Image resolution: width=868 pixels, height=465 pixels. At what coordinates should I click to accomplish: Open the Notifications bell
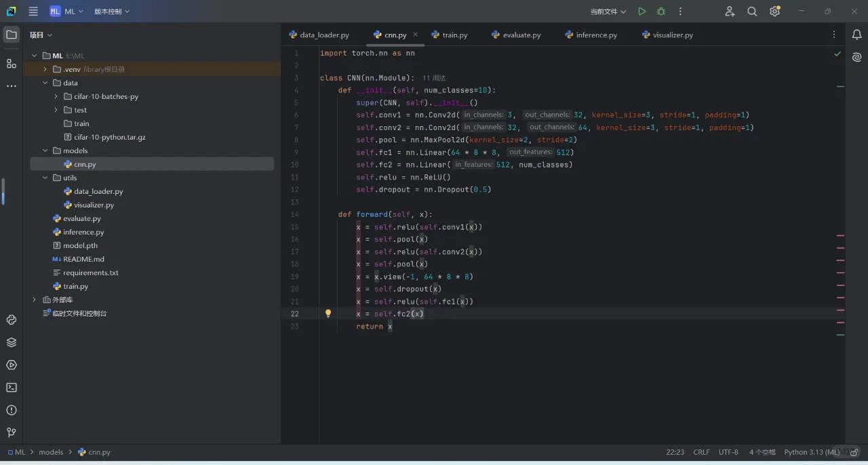tap(856, 35)
